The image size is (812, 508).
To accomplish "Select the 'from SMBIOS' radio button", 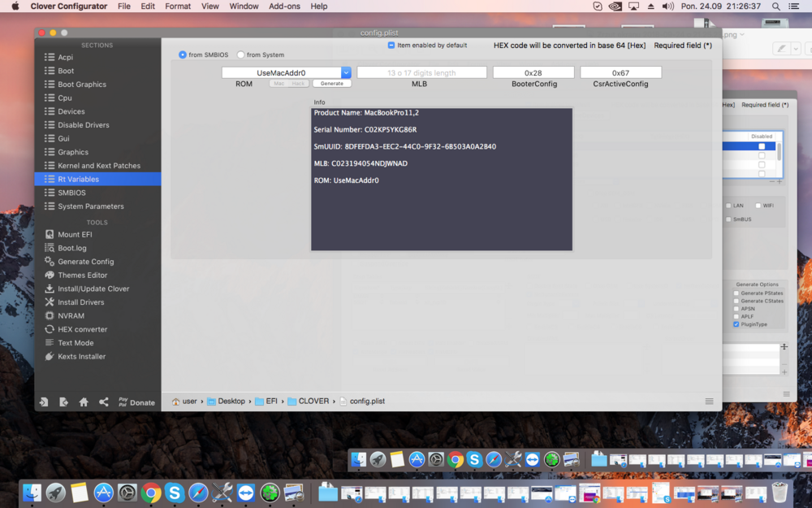I will click(x=183, y=55).
